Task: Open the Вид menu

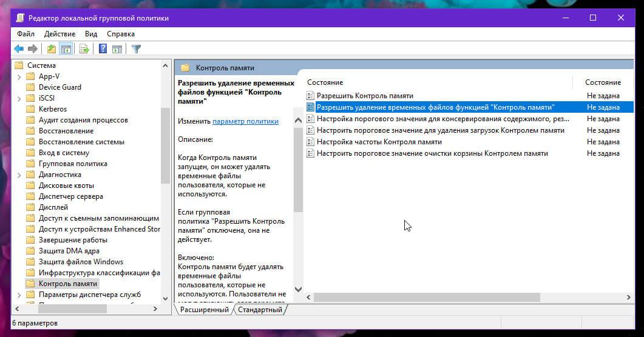Action: pos(91,34)
